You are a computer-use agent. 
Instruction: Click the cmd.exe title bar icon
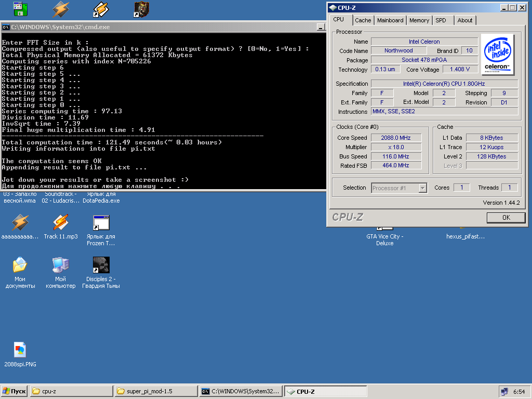tap(5, 27)
